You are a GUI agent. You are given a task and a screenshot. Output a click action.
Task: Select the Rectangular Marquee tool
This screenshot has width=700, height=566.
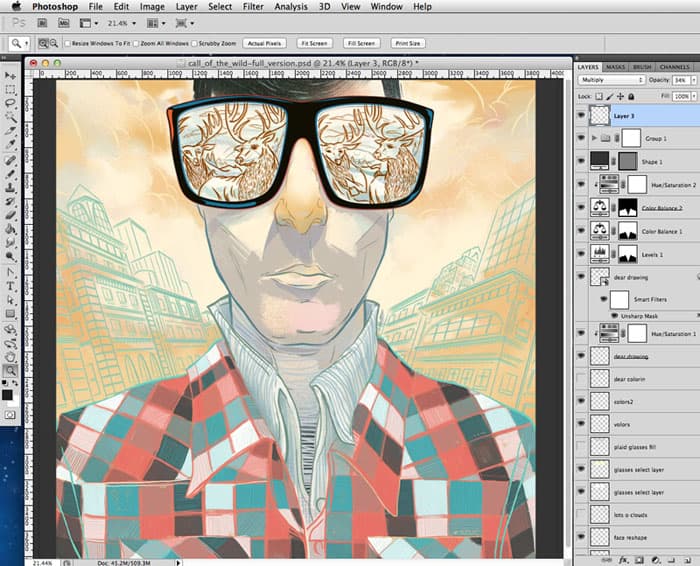pos(10,90)
